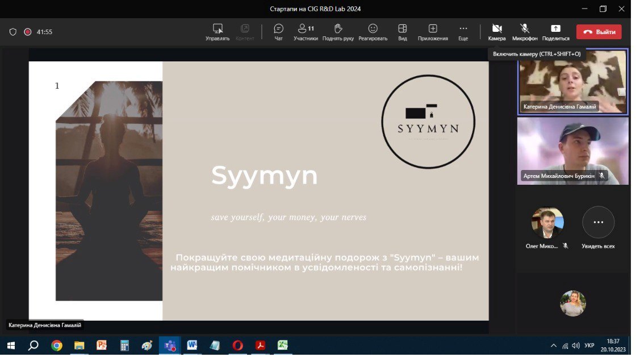Open the Приложения apps icon
Image resolution: width=644 pixels, height=357 pixels.
(433, 32)
